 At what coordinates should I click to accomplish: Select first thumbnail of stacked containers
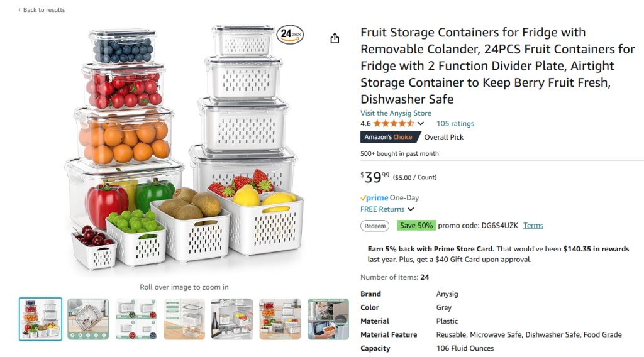(40, 319)
